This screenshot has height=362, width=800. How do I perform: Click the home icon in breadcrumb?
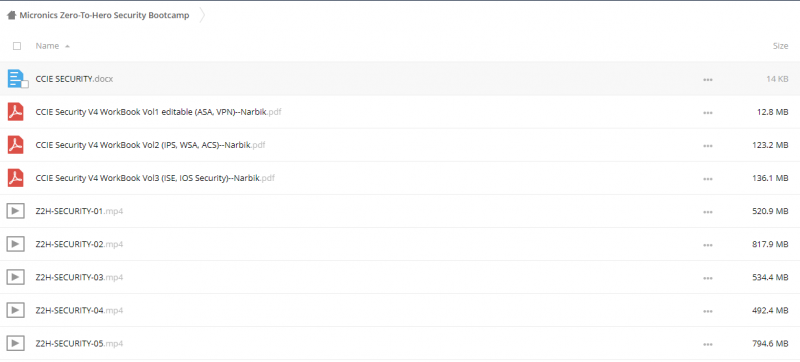click(11, 15)
